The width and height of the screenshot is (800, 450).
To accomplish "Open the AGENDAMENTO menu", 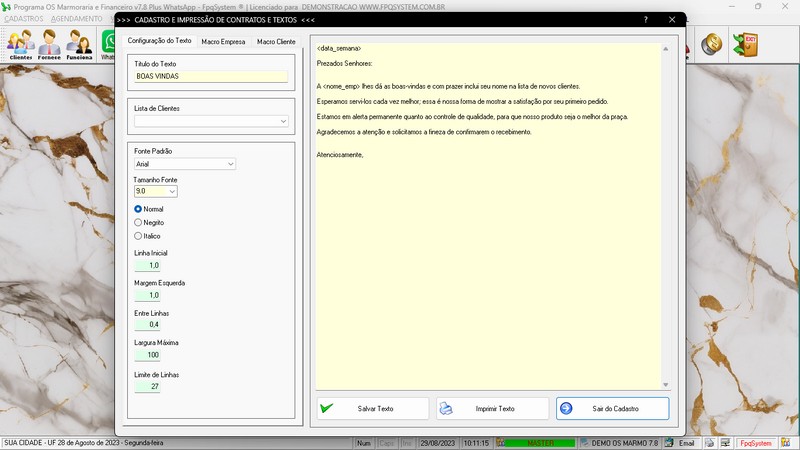I will [x=77, y=19].
